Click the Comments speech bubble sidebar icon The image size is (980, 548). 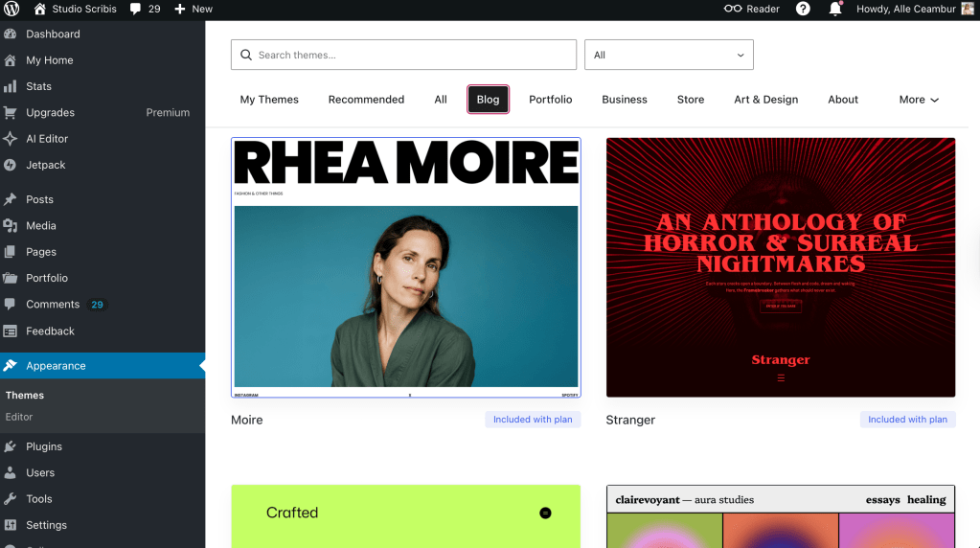[10, 305]
